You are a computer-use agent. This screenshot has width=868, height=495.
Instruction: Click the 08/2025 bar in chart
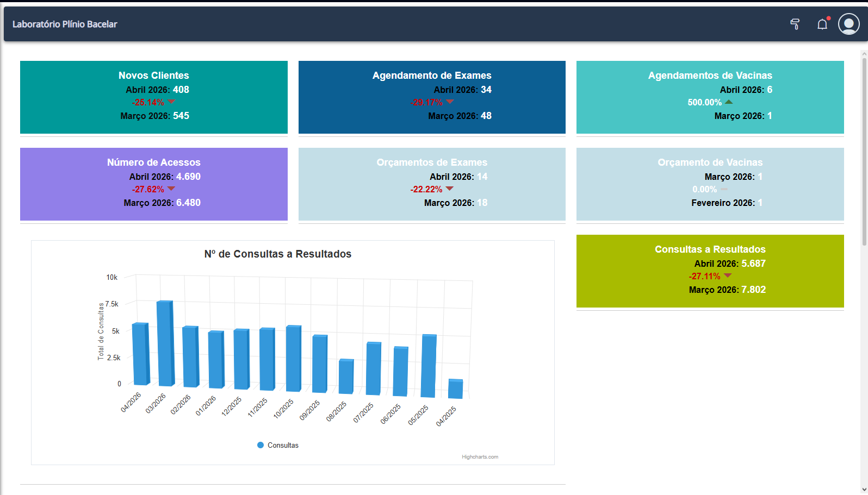(346, 376)
